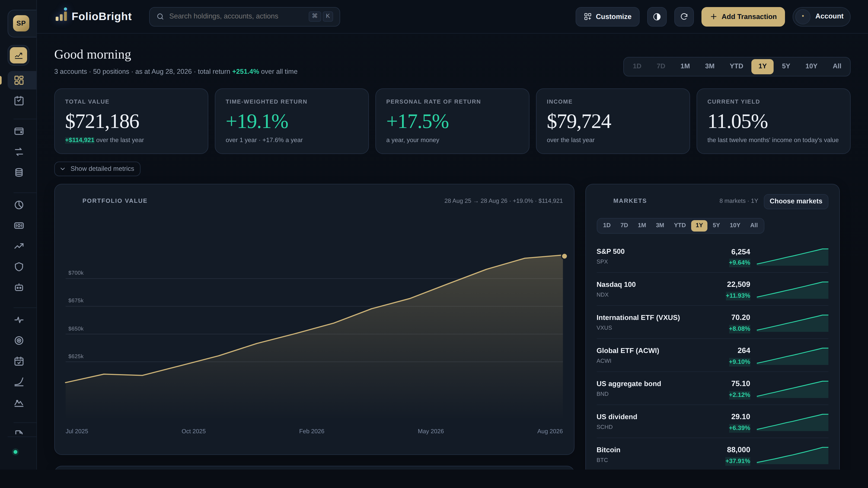Click the Account avatar circle
Image resolution: width=868 pixels, height=488 pixels.
pos(803,16)
